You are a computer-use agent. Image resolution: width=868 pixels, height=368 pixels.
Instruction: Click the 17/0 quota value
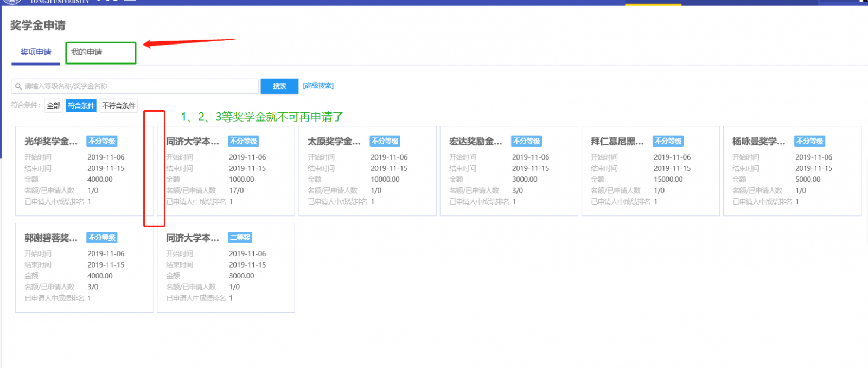[237, 191]
